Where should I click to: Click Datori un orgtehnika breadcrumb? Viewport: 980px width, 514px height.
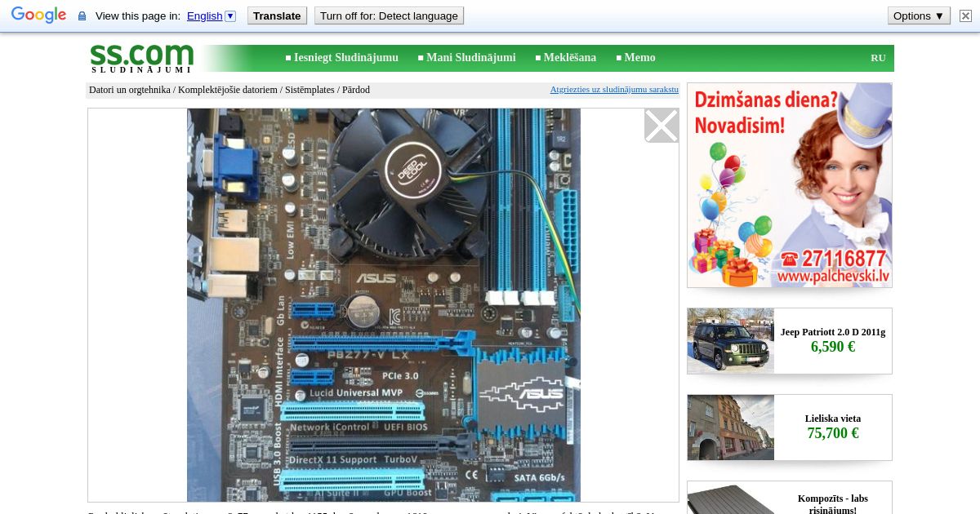click(130, 90)
